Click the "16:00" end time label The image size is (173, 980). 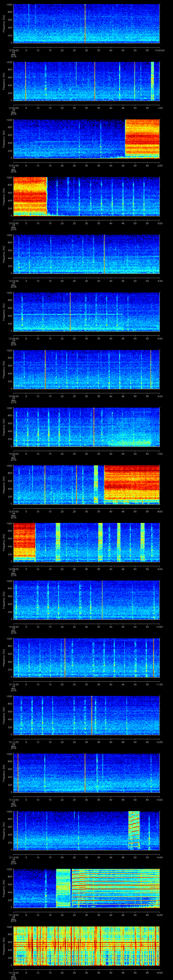pos(160,972)
